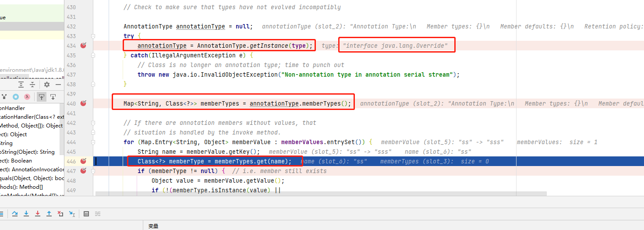Click Force Step Into red arrow icon
The height and width of the screenshot is (230, 644).
38,214
